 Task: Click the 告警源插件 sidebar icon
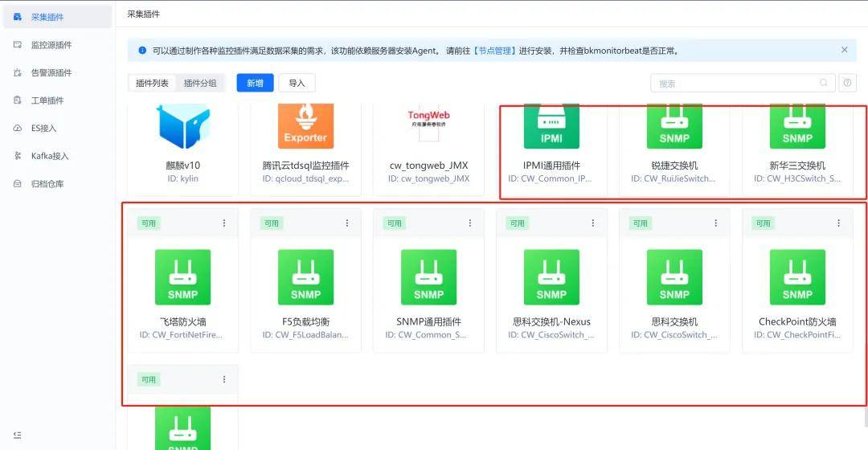coord(17,72)
